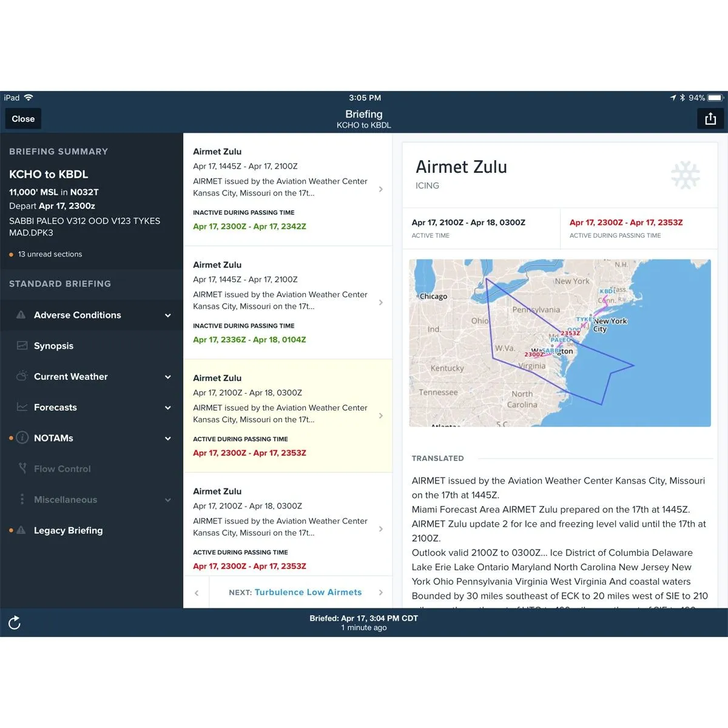Image resolution: width=728 pixels, height=728 pixels.
Task: Close the briefing
Action: [23, 119]
